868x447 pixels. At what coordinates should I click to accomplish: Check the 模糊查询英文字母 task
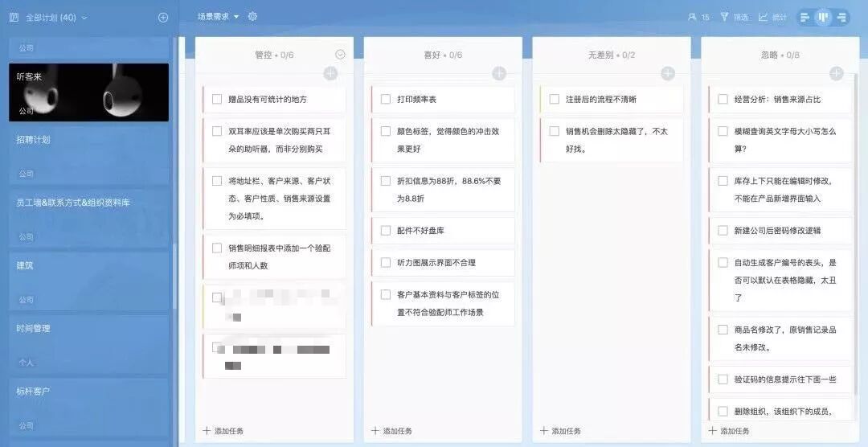(x=723, y=131)
